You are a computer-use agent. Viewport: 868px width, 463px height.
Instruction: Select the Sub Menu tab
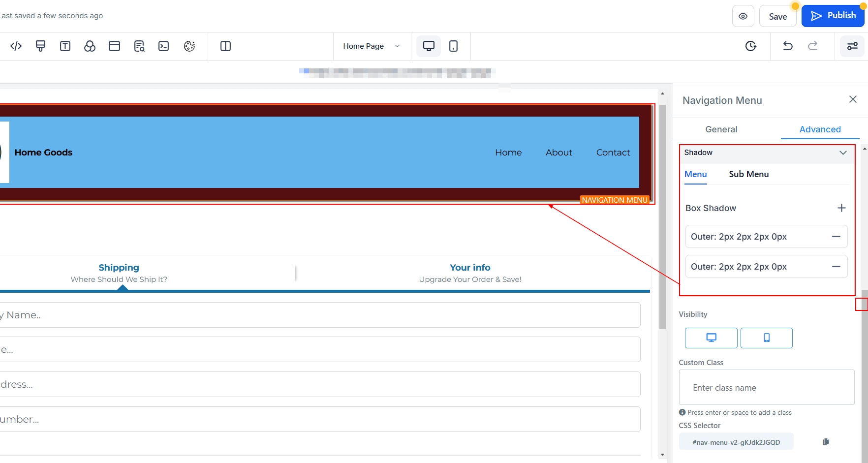[748, 174]
